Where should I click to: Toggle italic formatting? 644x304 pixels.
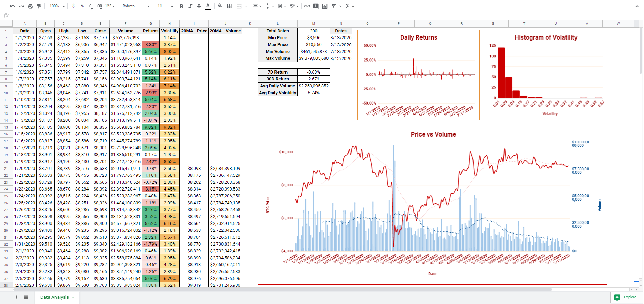click(190, 6)
